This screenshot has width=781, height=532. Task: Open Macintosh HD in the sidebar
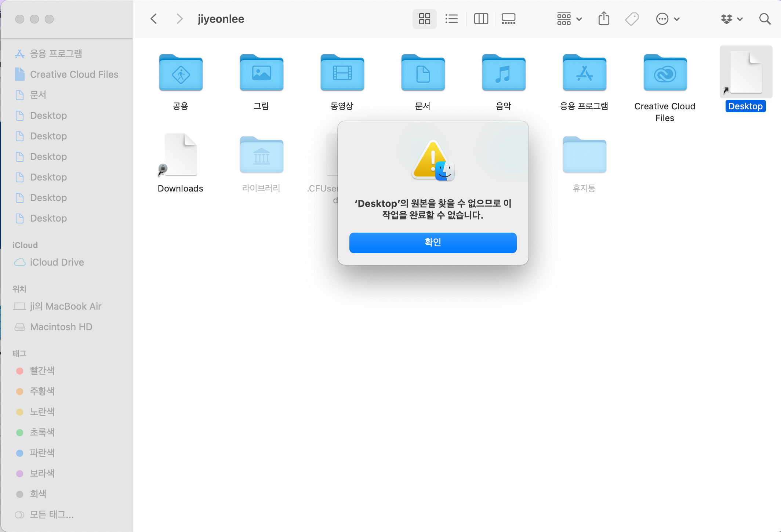click(x=61, y=327)
